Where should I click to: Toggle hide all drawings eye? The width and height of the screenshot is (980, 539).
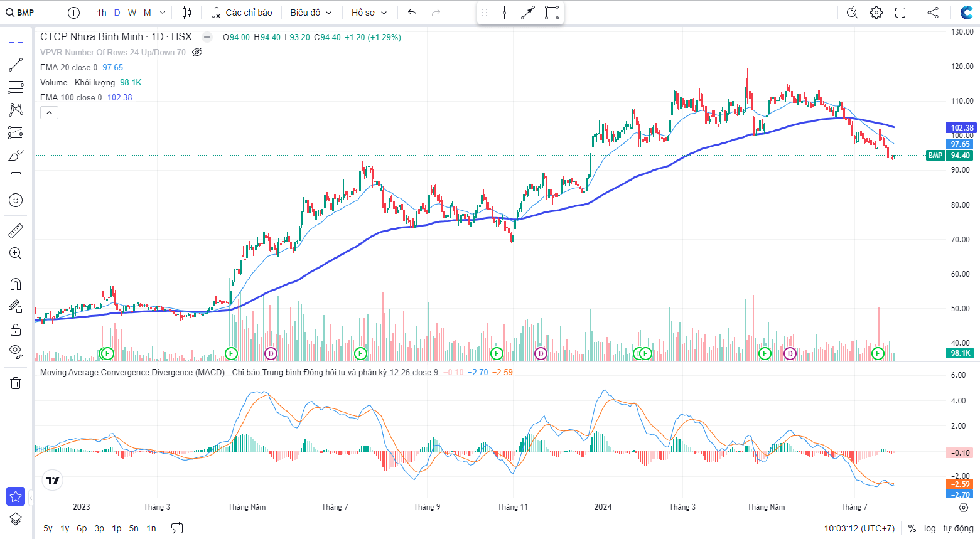tap(16, 351)
